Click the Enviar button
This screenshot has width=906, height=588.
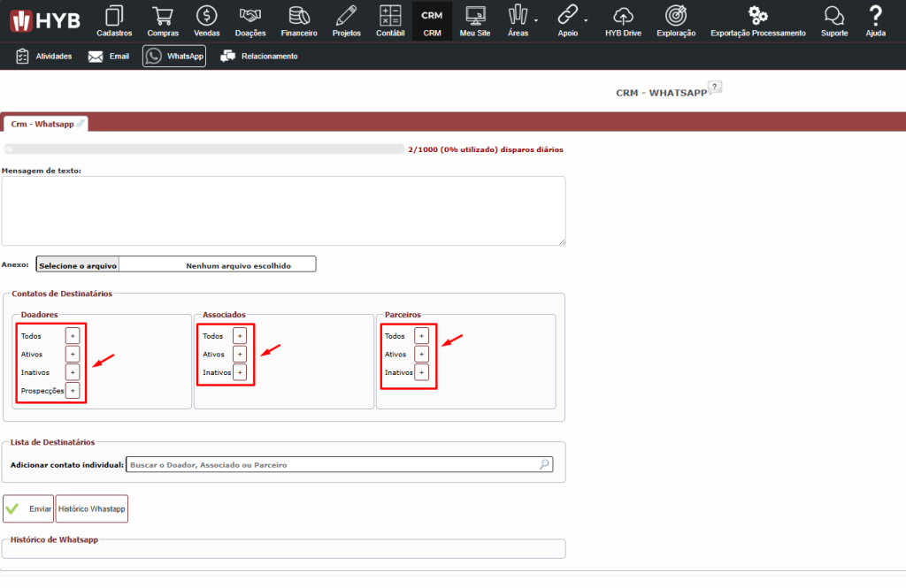[28, 509]
